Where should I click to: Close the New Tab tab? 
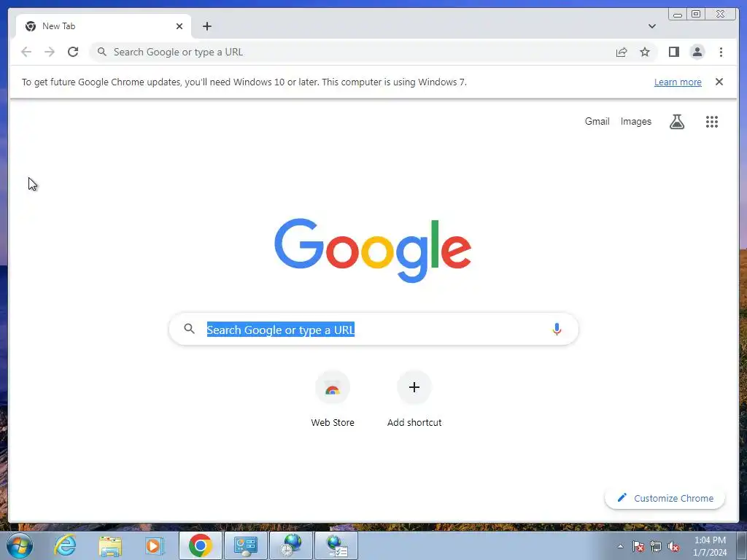pos(179,26)
